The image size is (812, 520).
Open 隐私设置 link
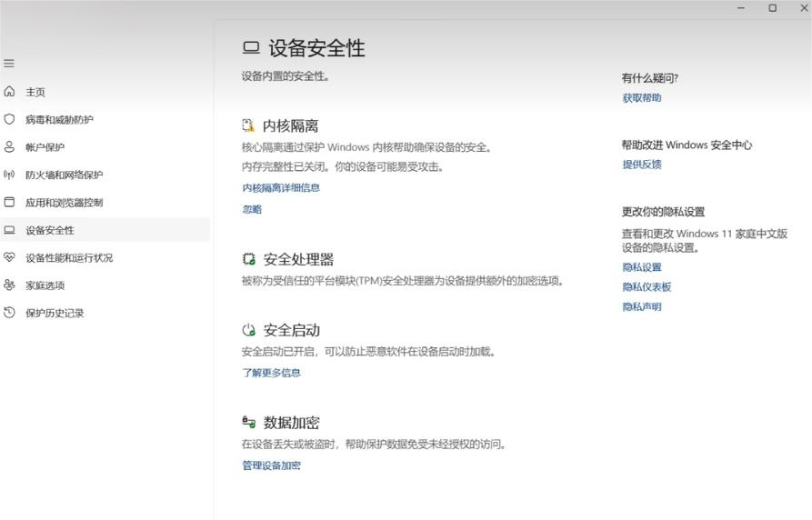pyautogui.click(x=642, y=267)
